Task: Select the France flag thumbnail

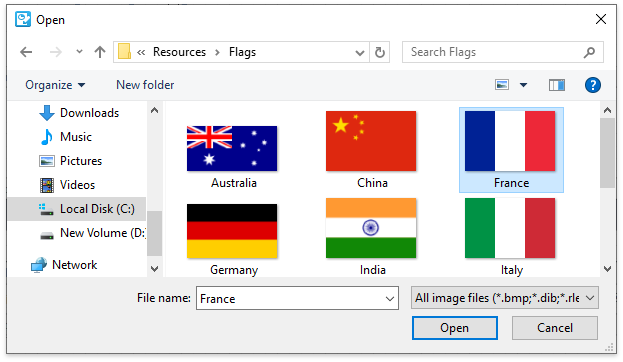Action: pyautogui.click(x=510, y=141)
